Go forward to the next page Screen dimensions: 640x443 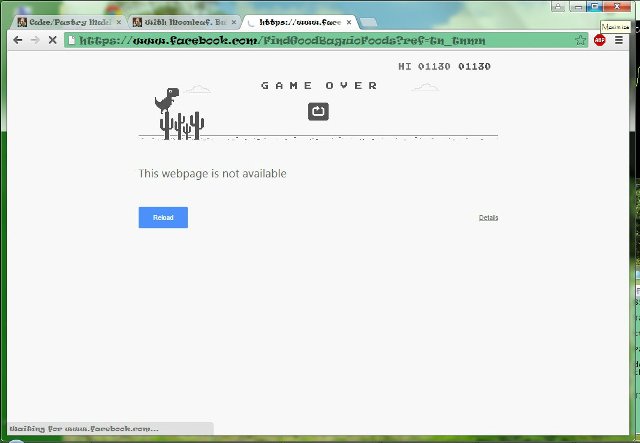35,40
